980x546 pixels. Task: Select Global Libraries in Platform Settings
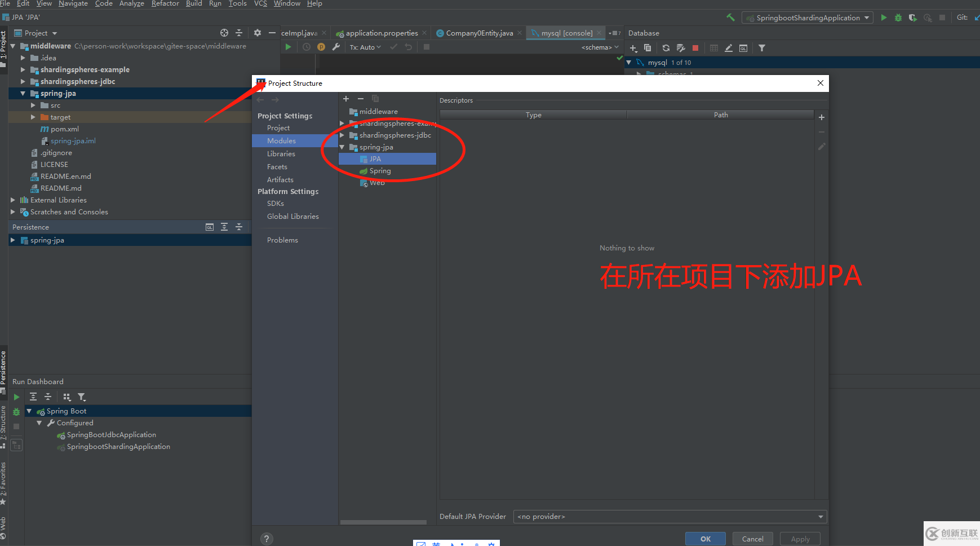pyautogui.click(x=293, y=217)
